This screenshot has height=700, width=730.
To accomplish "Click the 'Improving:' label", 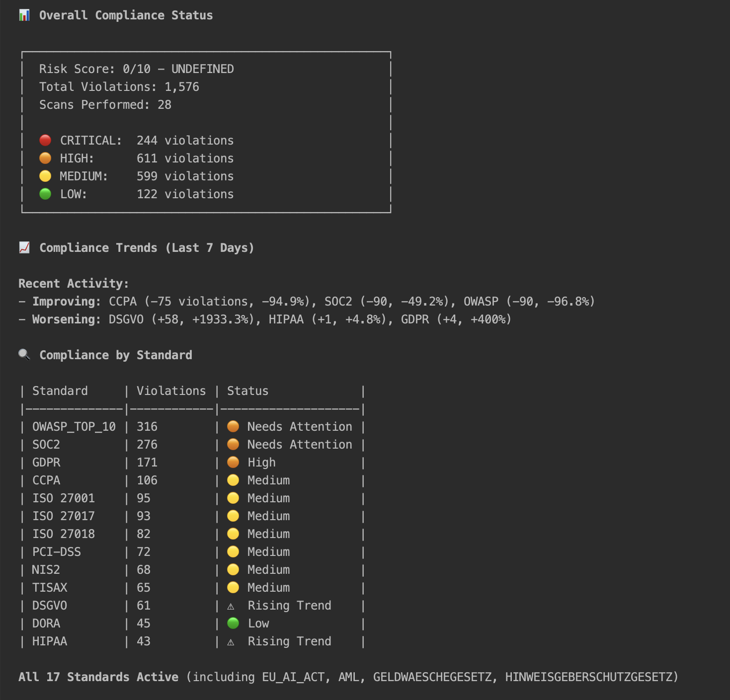I will pos(67,302).
